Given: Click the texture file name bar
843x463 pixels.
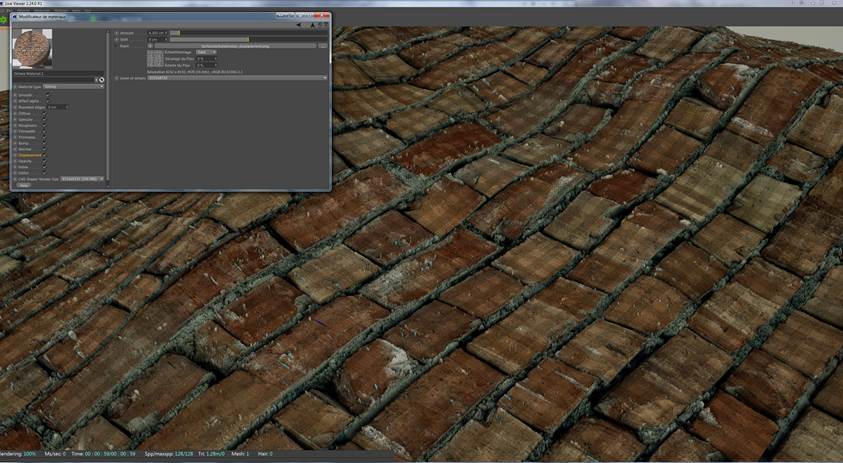Looking at the screenshot, I should (x=235, y=46).
